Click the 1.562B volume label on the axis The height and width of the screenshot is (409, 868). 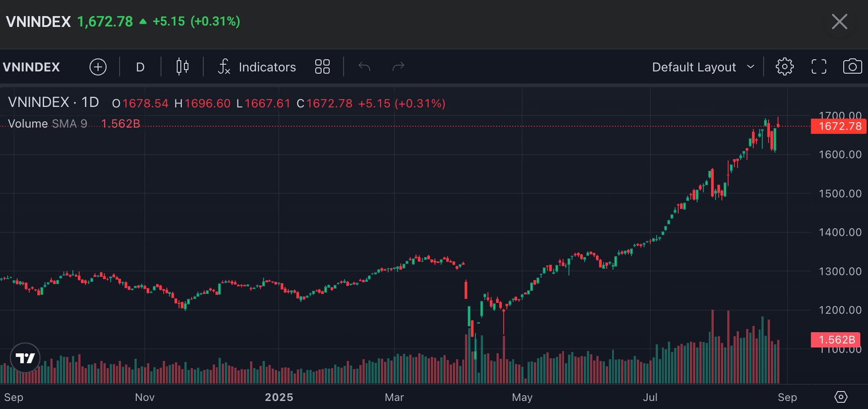[x=835, y=339]
